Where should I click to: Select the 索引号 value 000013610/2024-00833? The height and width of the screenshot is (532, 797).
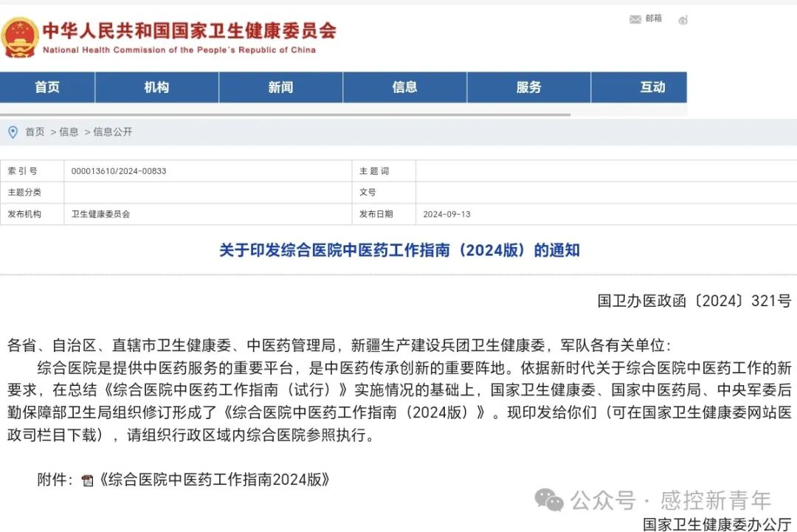click(120, 170)
